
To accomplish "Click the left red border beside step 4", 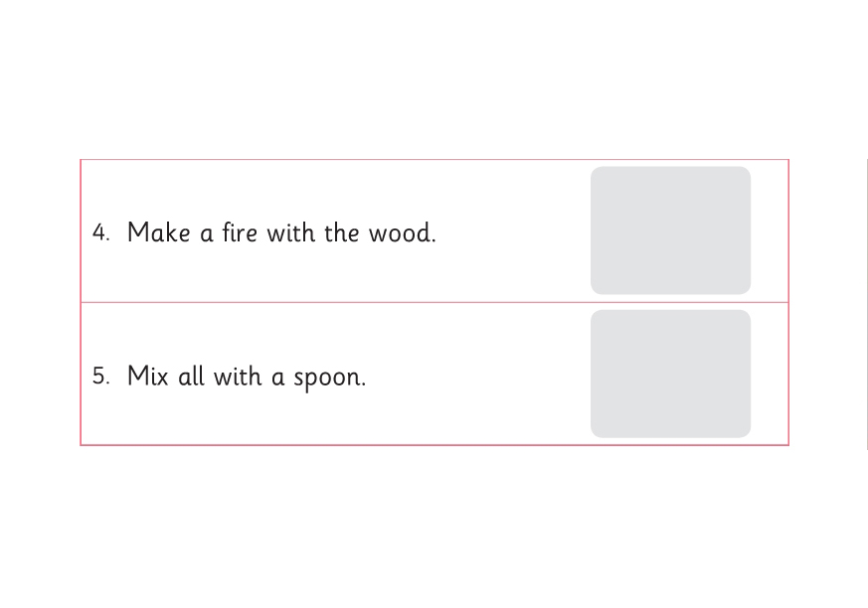I will [x=82, y=230].
